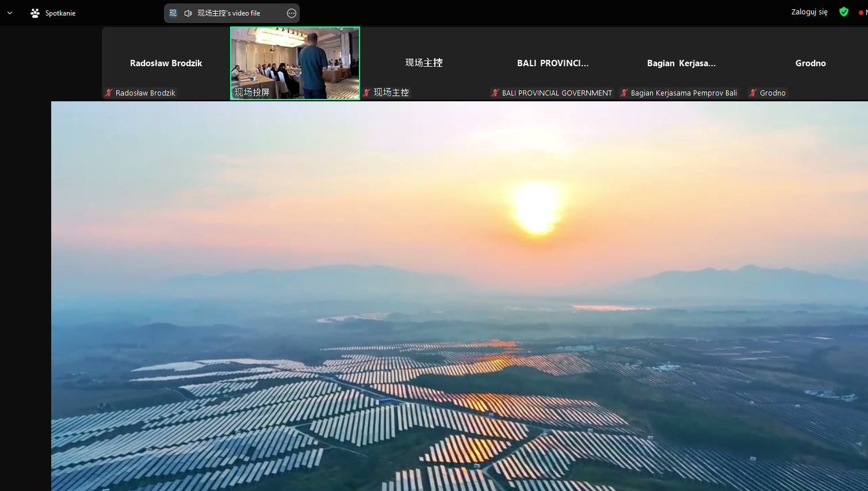Click the paw icon beside Spotkanie
The image size is (868, 491).
[35, 13]
